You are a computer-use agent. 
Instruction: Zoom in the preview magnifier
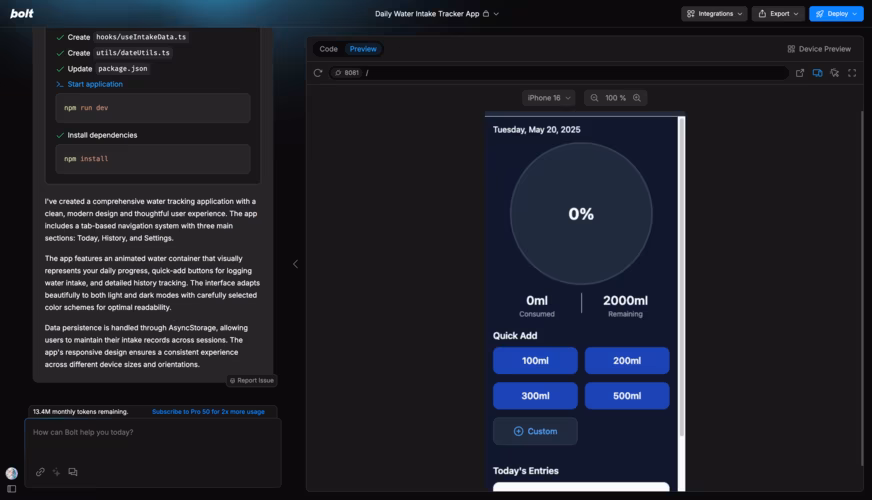point(637,98)
